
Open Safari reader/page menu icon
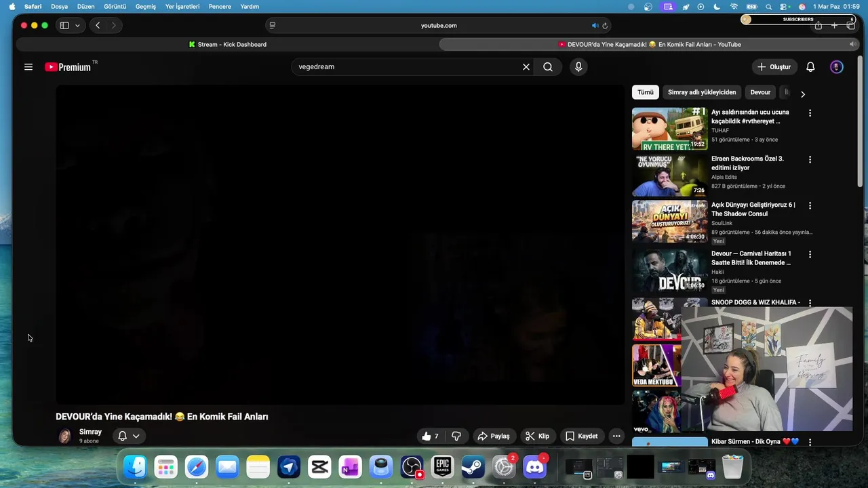(x=273, y=26)
